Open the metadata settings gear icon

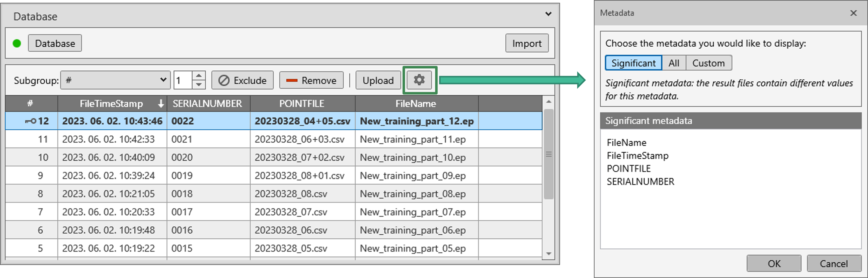pyautogui.click(x=419, y=80)
